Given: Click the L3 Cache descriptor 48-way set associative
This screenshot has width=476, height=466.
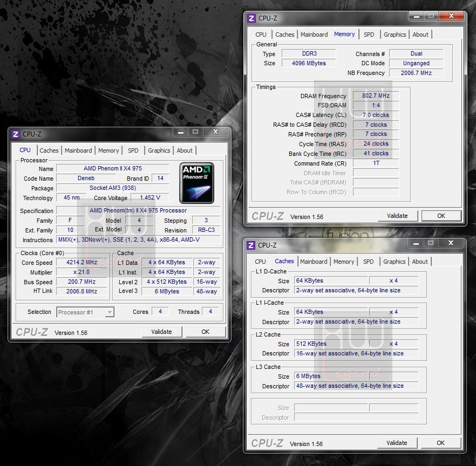Looking at the screenshot, I should coord(356,386).
